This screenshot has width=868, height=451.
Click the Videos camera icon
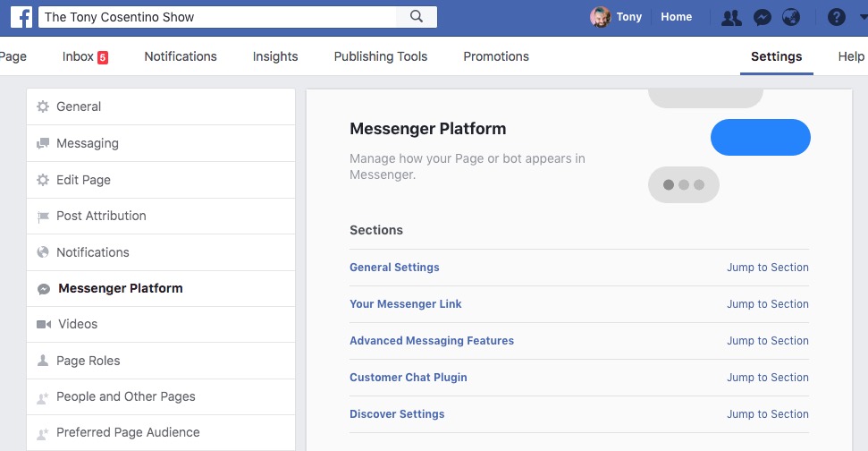click(44, 324)
